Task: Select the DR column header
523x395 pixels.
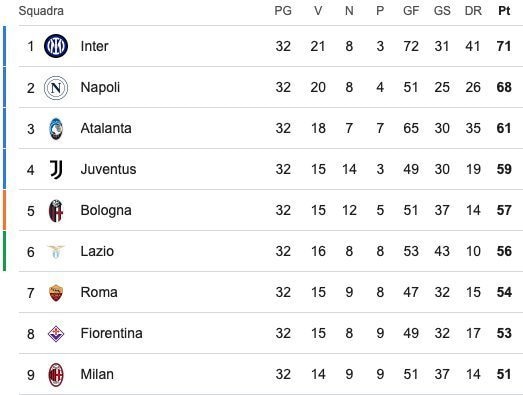Action: tap(473, 11)
